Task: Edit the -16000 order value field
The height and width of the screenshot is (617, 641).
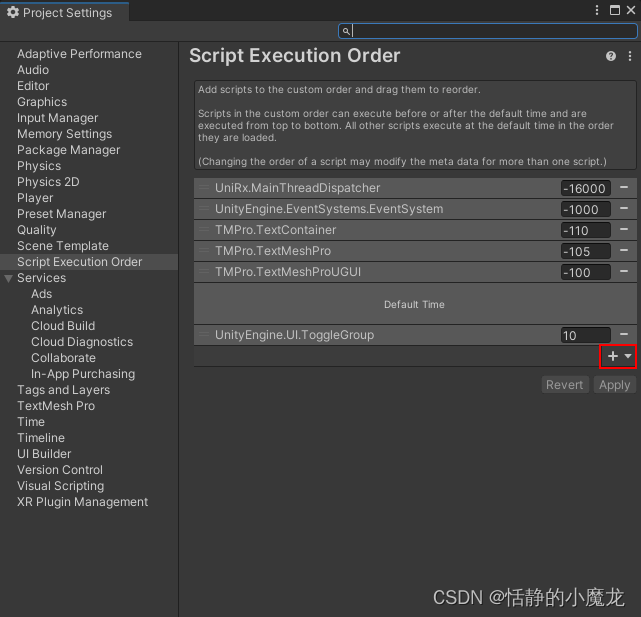Action: click(x=585, y=188)
